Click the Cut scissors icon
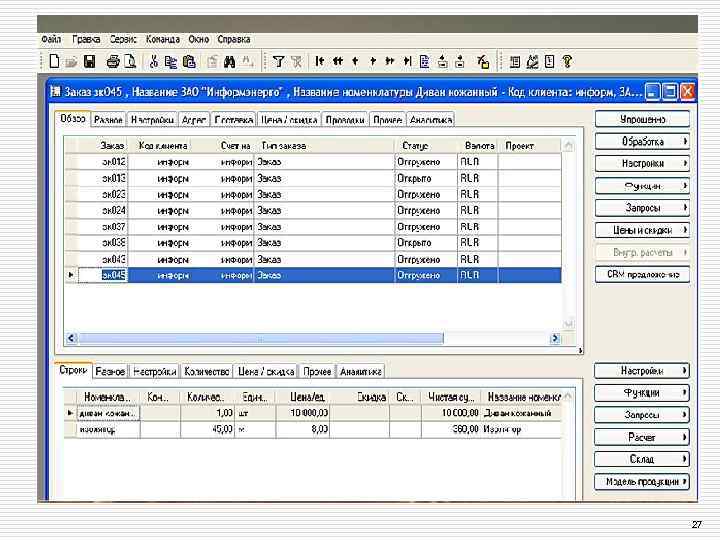Screen dimensions: 720x540 tap(154, 61)
